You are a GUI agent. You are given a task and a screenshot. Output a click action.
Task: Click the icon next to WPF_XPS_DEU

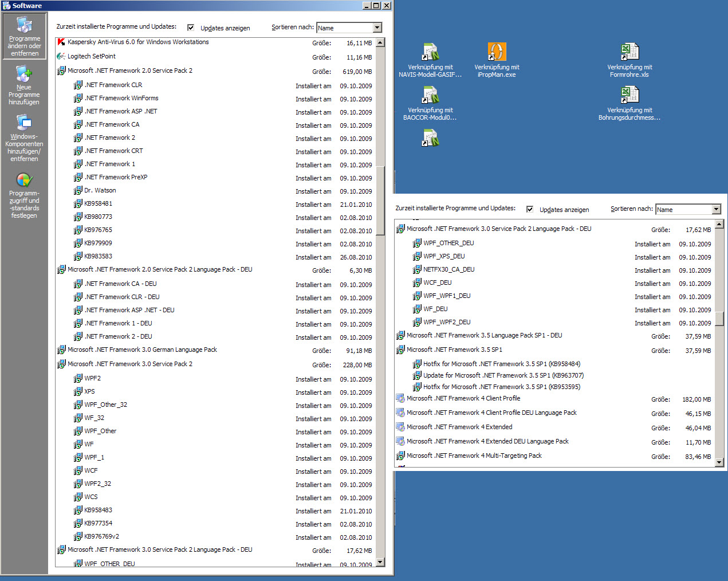pos(417,257)
